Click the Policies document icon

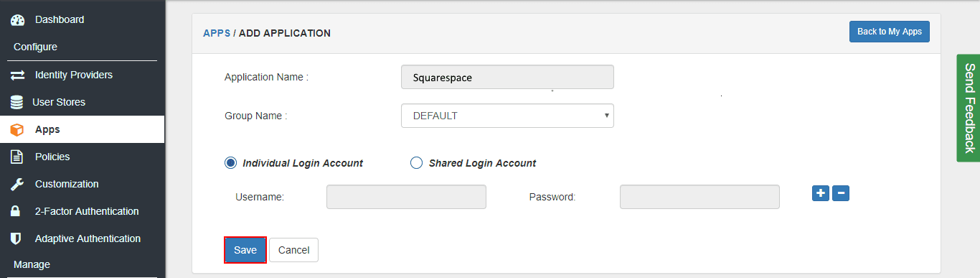(x=17, y=157)
